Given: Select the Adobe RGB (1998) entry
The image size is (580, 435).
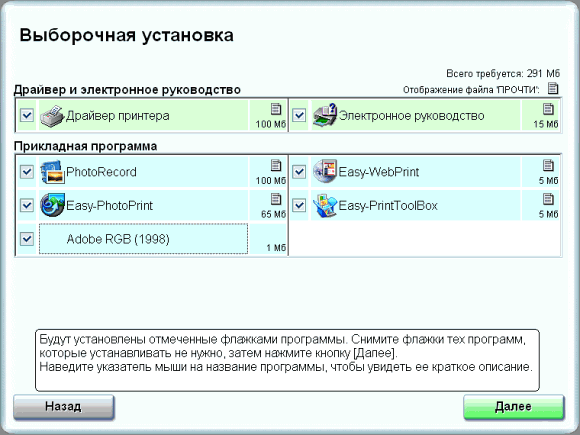Looking at the screenshot, I should coord(144,239).
